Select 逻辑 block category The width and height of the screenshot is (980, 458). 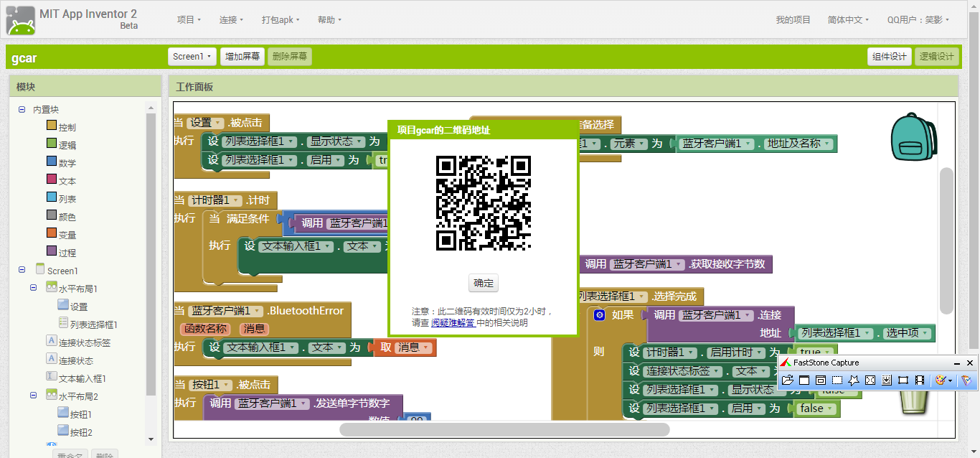tap(60, 144)
